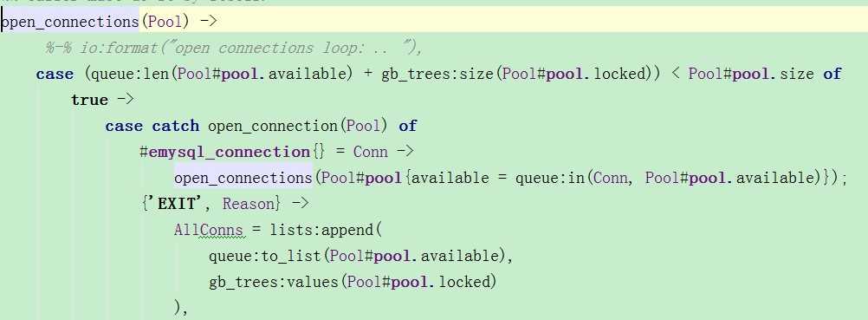Click the #emysql_connection record name
Viewport: 868px width, 320px height.
point(224,152)
